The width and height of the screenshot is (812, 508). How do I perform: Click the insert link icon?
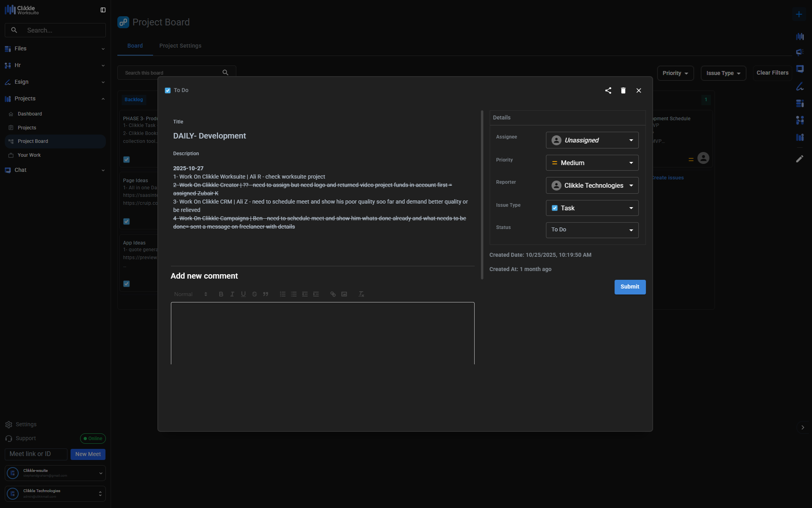pos(333,294)
